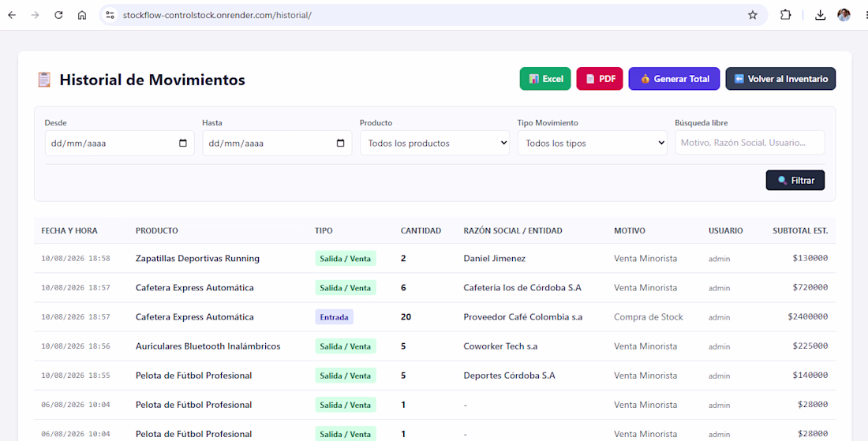Select Auriculares Bluetooth Inalámbricos product cell

[x=208, y=346]
